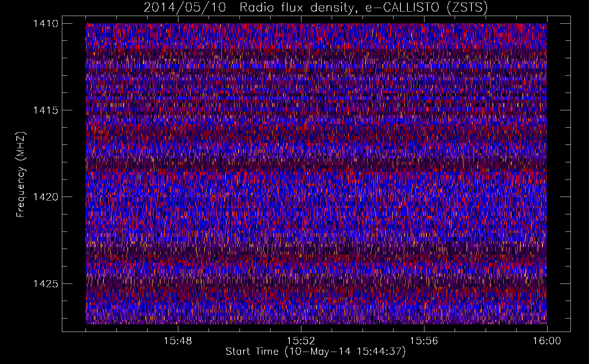Click the '16:00' time axis label
Viewport: 589px width, 364px height.
(547, 341)
